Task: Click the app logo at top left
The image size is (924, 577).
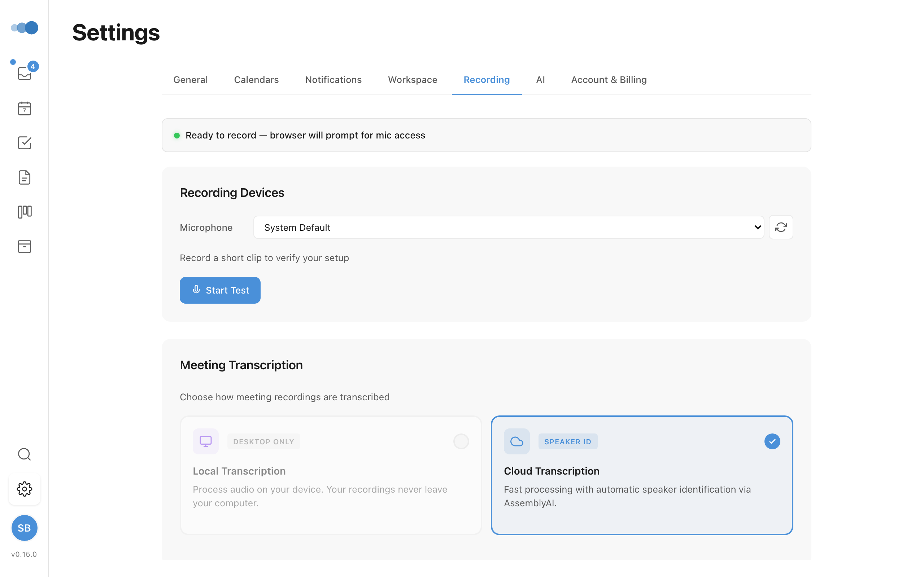Action: click(25, 27)
